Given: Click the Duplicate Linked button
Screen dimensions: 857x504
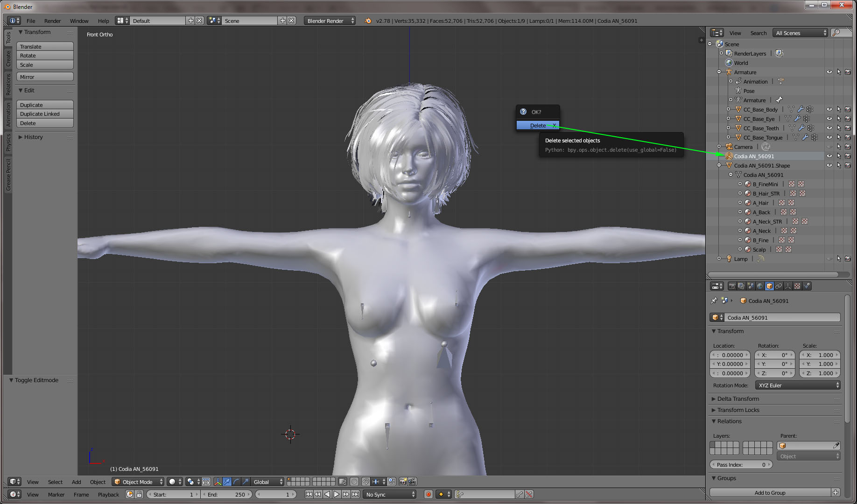Looking at the screenshot, I should (x=45, y=114).
